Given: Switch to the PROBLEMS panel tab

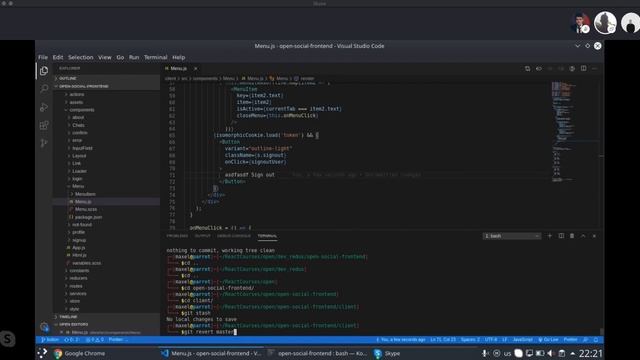Looking at the screenshot, I should click(177, 236).
